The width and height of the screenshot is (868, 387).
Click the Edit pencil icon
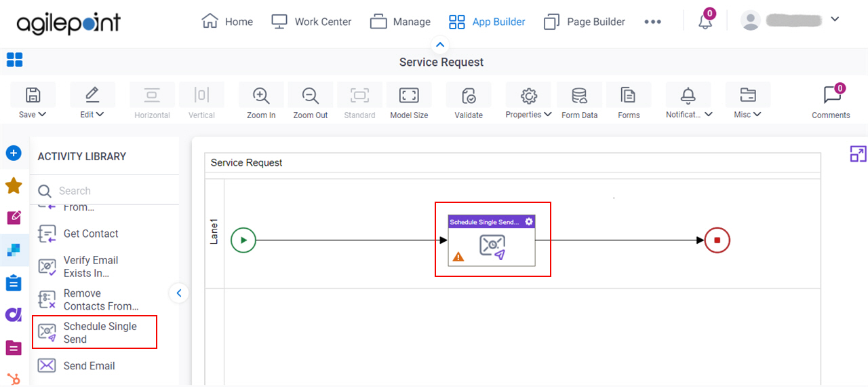(92, 95)
